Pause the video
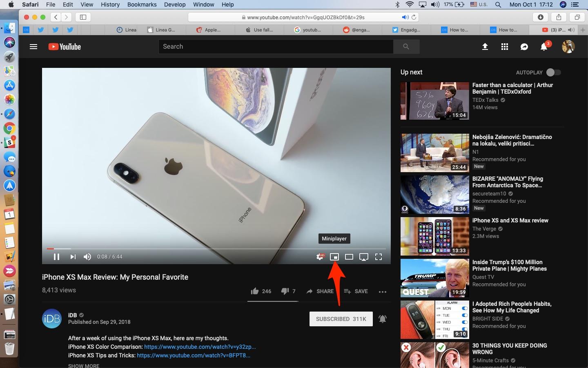Image resolution: width=588 pixels, height=368 pixels. pyautogui.click(x=57, y=257)
